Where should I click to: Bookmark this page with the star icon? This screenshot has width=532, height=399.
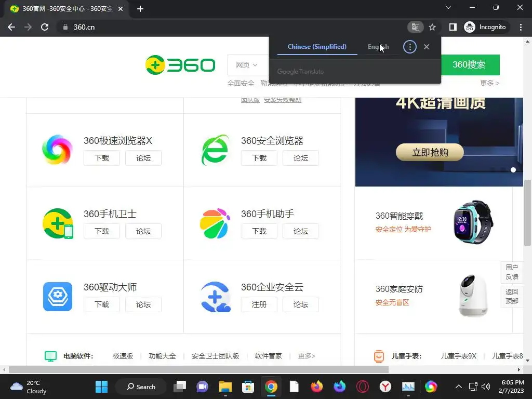432,27
